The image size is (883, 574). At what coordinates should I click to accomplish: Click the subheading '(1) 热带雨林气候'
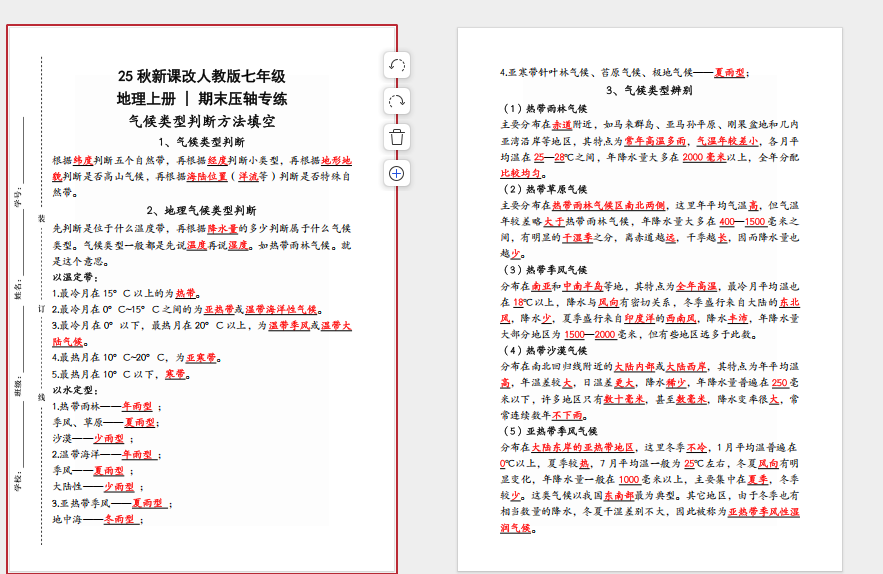(544, 108)
